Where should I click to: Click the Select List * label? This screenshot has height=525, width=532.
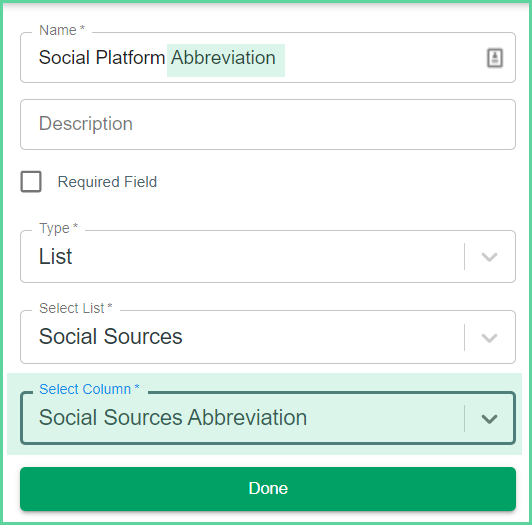point(76,308)
